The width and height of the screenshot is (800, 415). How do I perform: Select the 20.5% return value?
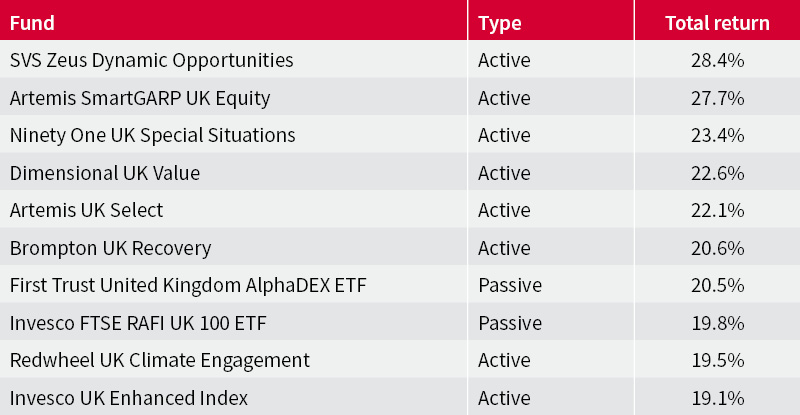[x=717, y=285]
